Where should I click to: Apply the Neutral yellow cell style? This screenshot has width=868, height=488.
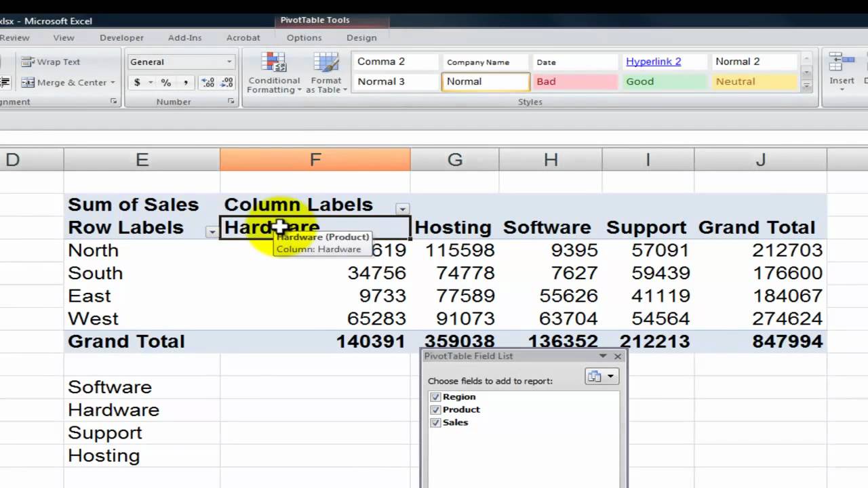pos(753,81)
